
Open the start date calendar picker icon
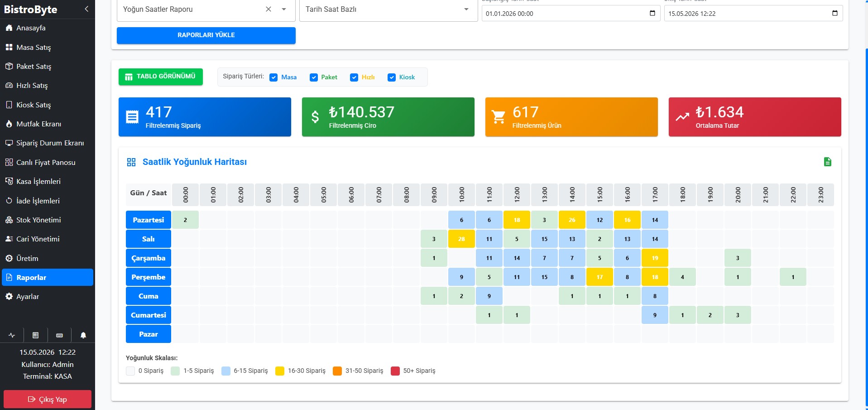(x=652, y=13)
